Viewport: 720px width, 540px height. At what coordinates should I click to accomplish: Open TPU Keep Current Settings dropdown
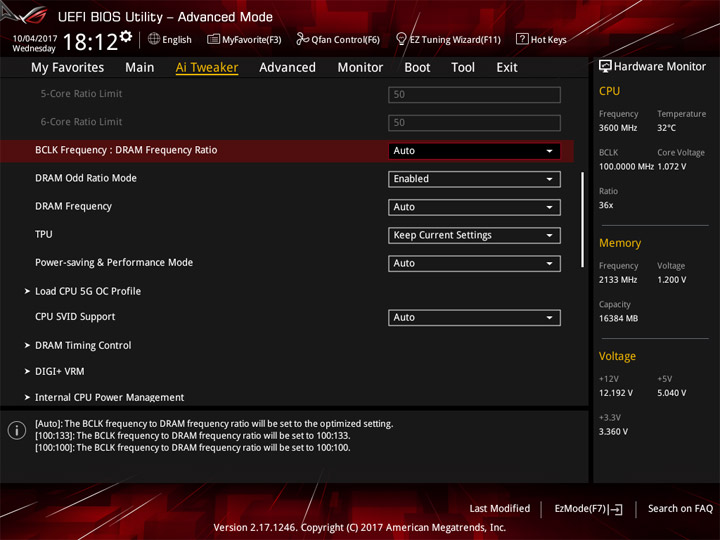click(x=474, y=236)
